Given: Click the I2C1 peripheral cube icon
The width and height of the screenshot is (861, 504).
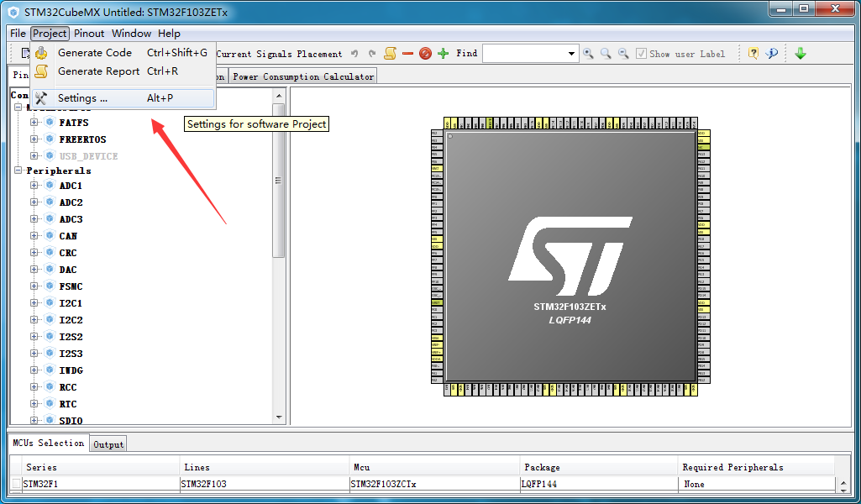Looking at the screenshot, I should 50,302.
